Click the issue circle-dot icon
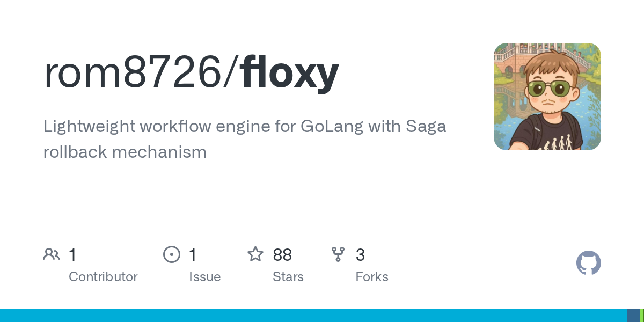The image size is (644, 322). (172, 254)
